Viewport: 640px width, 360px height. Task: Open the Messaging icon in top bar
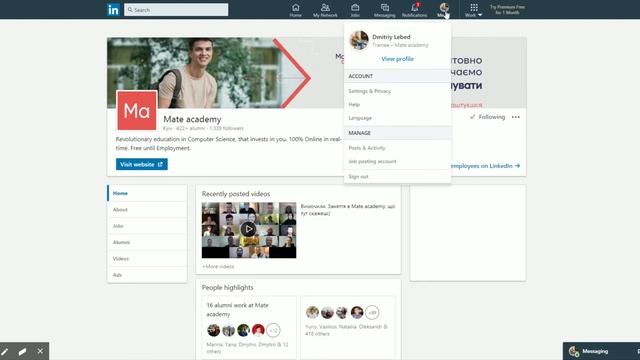384,10
